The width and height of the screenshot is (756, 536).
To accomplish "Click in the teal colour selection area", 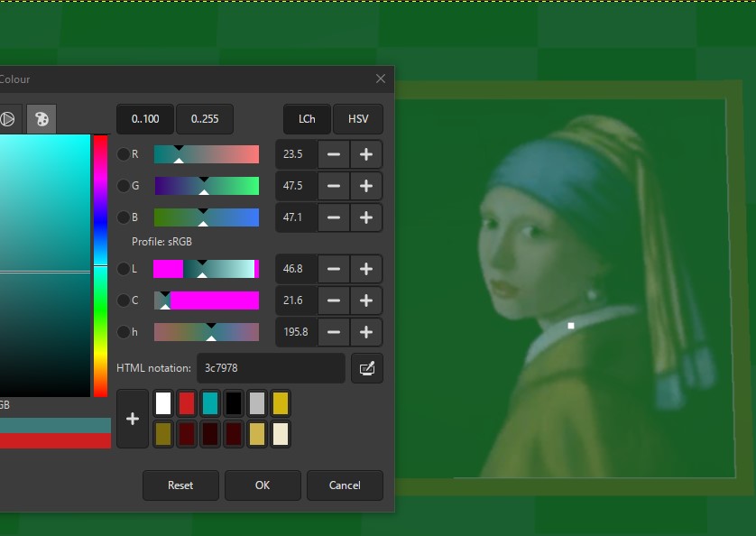I will [x=45, y=266].
